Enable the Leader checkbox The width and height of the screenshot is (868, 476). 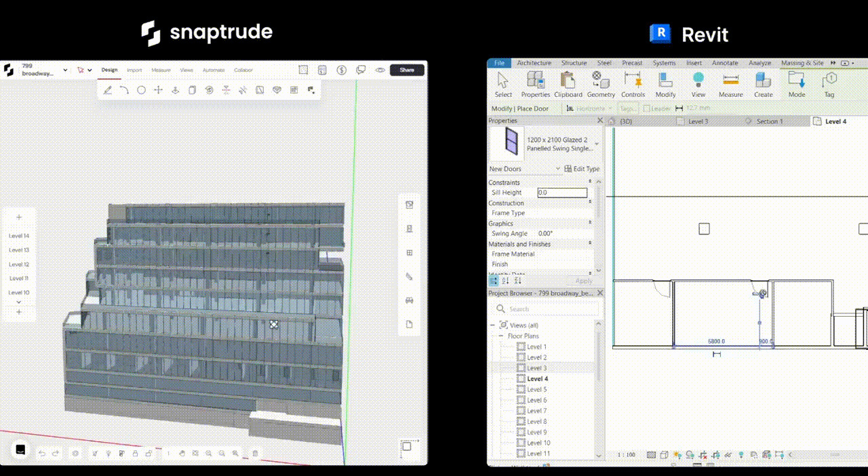tap(647, 108)
